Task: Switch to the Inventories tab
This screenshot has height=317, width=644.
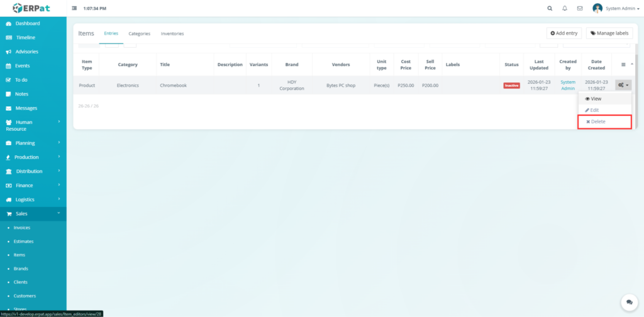Action: click(172, 33)
